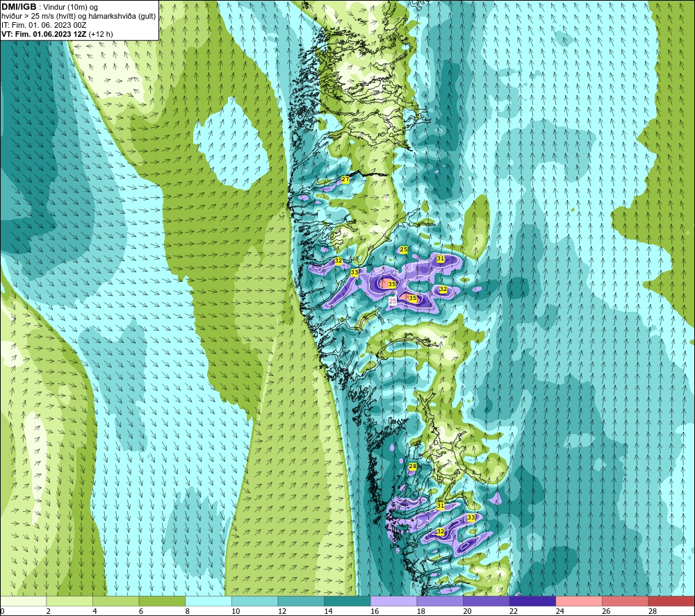Click the 'IT: Fim. 01. 06. 2023 00Z' line

[44, 25]
